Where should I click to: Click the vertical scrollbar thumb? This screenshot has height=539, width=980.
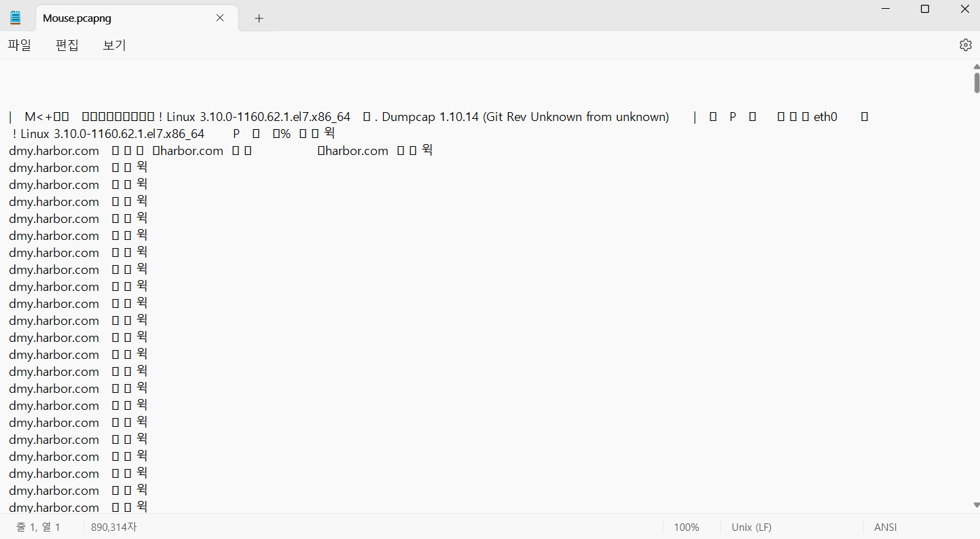pos(977,82)
